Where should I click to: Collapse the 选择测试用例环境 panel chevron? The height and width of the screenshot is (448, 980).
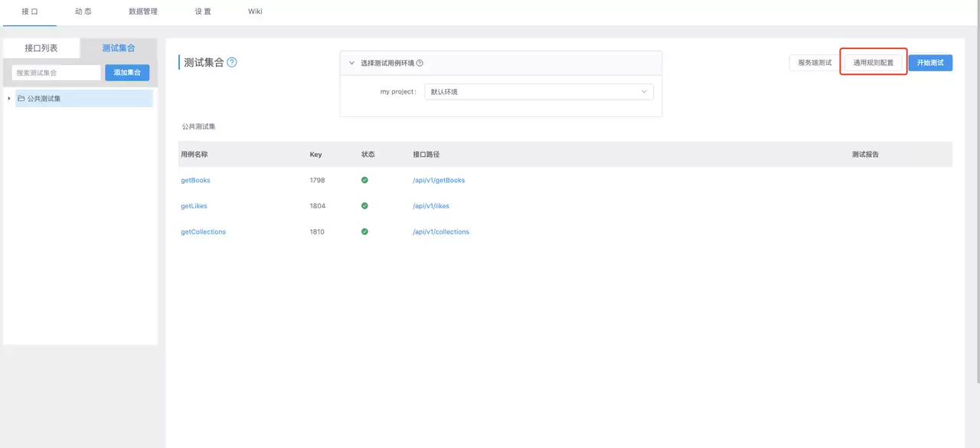(x=352, y=63)
